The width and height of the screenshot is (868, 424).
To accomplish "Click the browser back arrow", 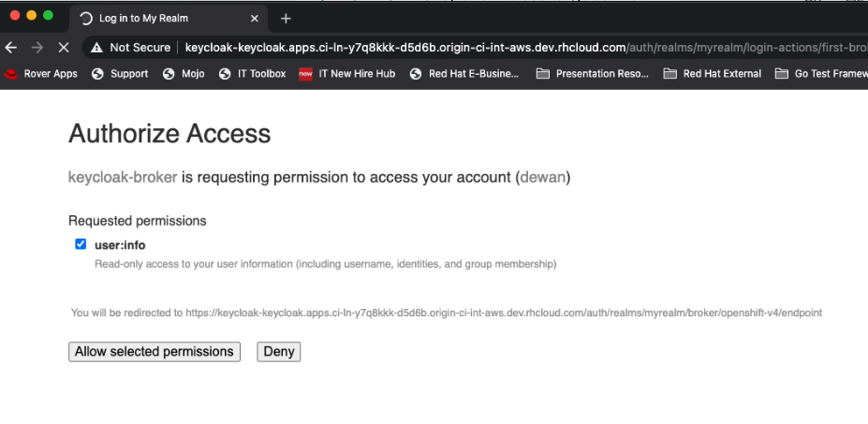I will pos(11,47).
